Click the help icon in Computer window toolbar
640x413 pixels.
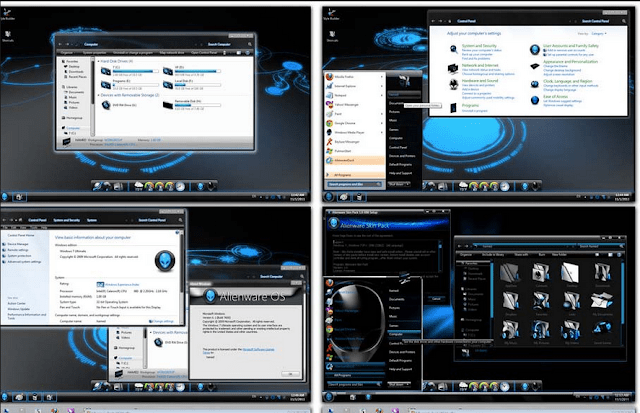[247, 53]
